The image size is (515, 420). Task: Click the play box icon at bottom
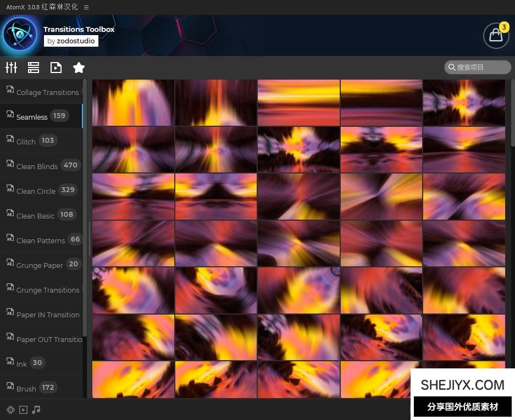point(23,410)
